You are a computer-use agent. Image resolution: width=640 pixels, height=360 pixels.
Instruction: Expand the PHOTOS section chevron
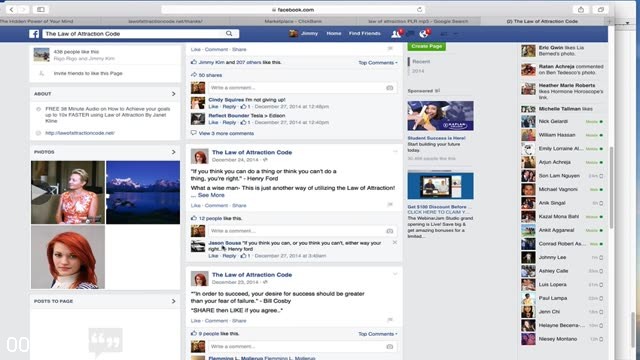[173, 152]
